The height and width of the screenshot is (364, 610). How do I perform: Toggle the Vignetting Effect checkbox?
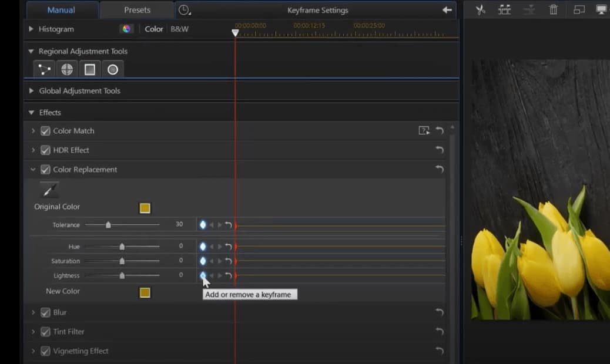coord(45,351)
